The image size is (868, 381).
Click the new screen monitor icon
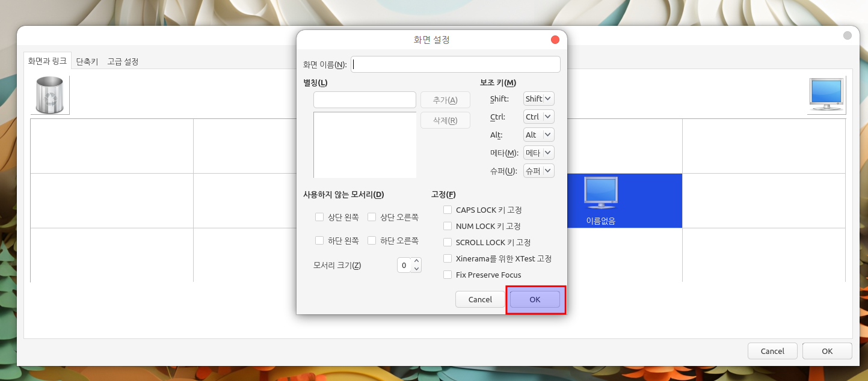tap(826, 95)
